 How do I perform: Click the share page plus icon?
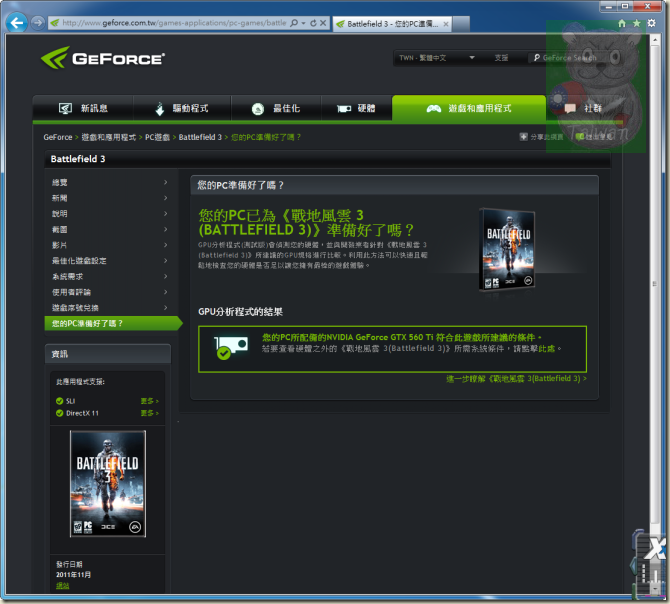523,137
